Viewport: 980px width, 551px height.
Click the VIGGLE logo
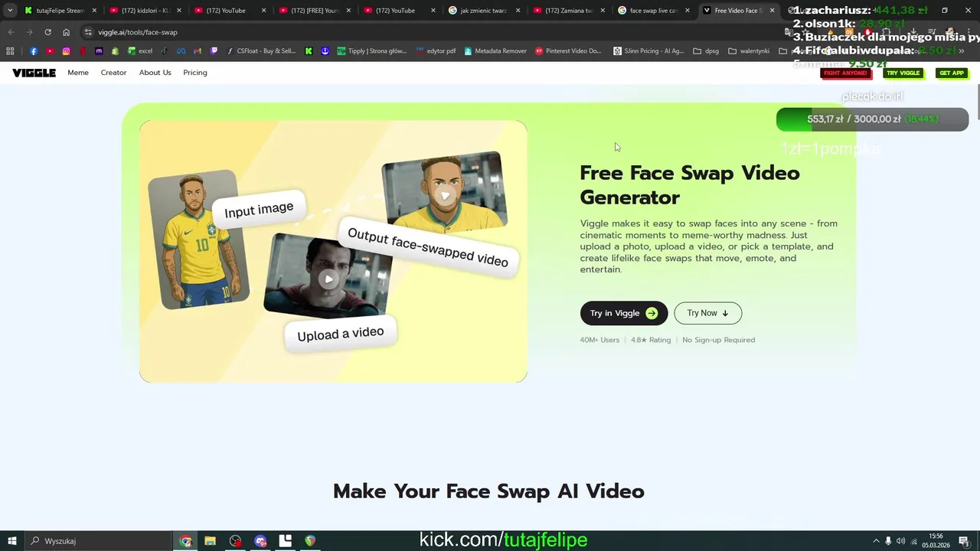coord(34,73)
